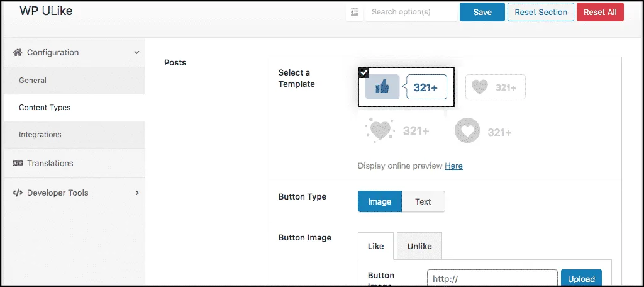The image size is (644, 287).
Task: Select the sparkling heart template
Action: [x=397, y=131]
